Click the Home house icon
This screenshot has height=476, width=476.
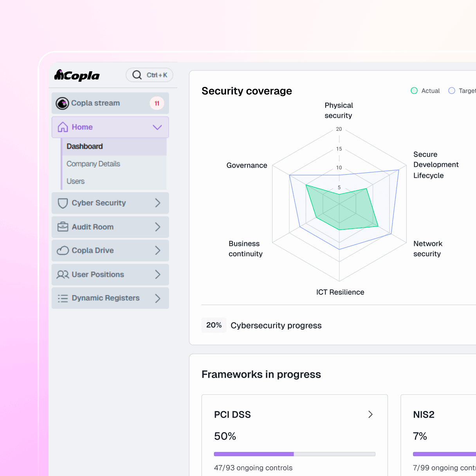pos(63,127)
